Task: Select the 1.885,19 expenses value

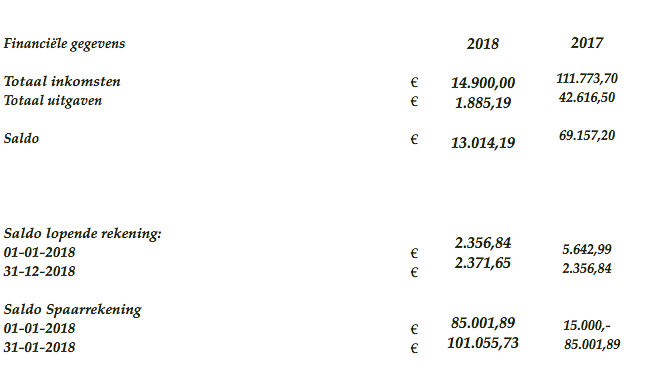Action: (x=483, y=103)
